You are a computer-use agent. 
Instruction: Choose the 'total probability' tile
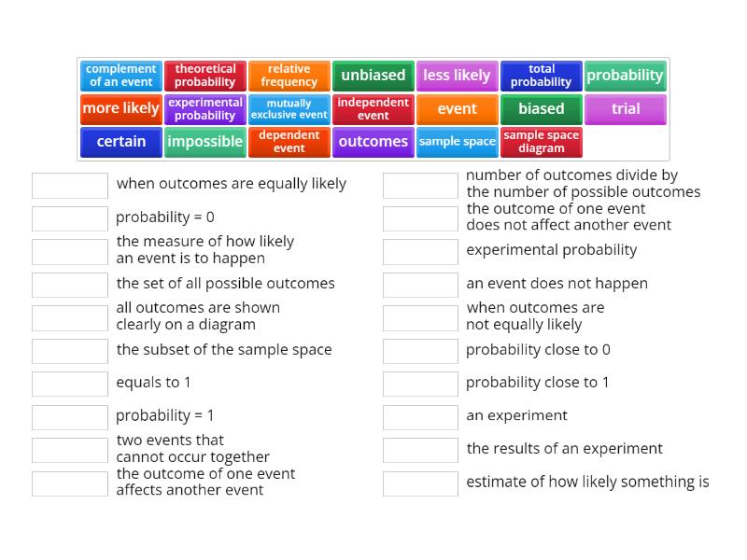542,76
